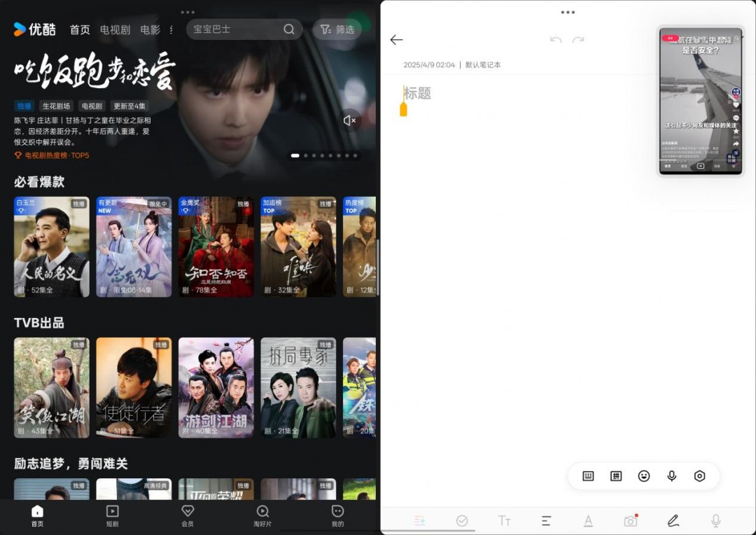The image size is (756, 535).
Task: Open the AI writing list icon in notes toolbar
Action: pos(420,521)
